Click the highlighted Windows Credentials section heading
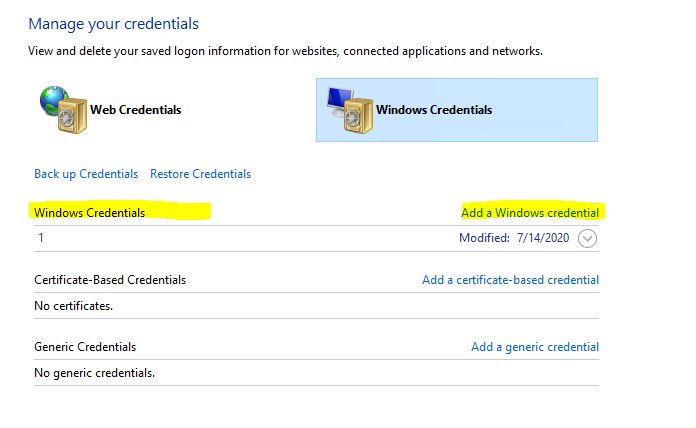Image resolution: width=696 pixels, height=428 pixels. (90, 213)
